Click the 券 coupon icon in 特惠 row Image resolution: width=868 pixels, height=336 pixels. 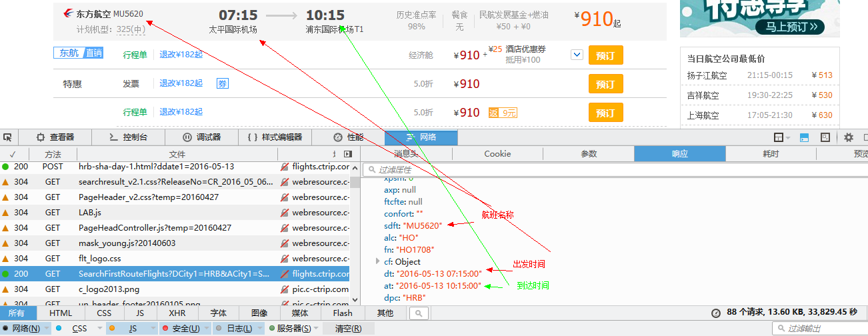click(222, 83)
